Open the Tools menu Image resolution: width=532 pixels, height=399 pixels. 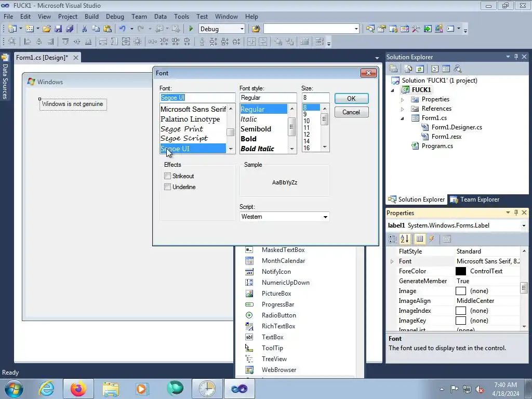pos(181,16)
